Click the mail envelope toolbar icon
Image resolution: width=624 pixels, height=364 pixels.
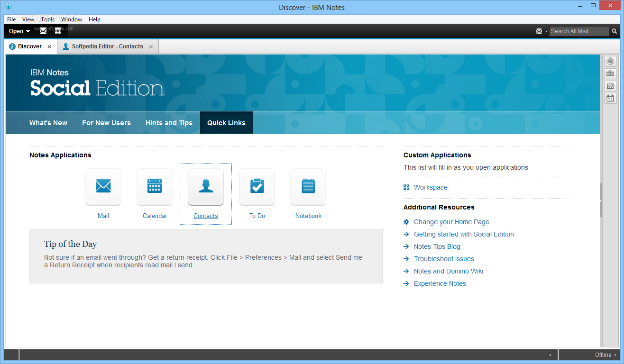point(43,31)
